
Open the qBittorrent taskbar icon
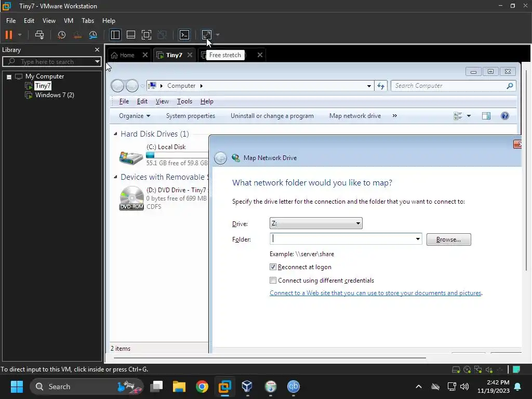click(294, 387)
